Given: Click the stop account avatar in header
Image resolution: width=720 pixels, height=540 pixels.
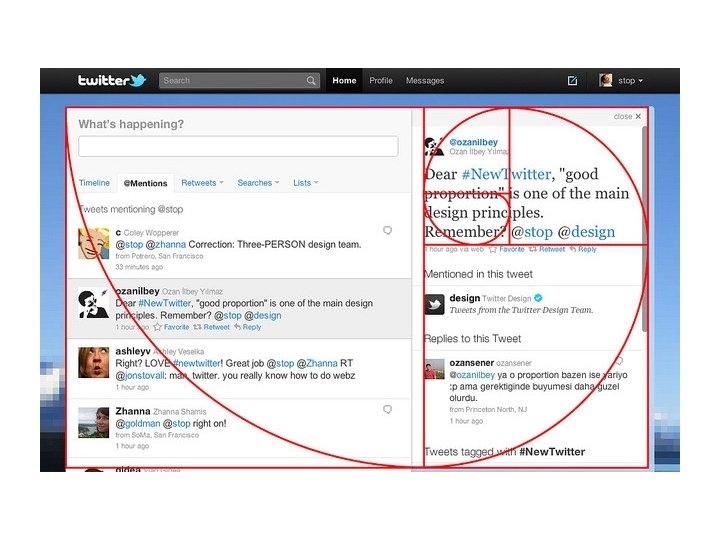Looking at the screenshot, I should click(x=605, y=80).
